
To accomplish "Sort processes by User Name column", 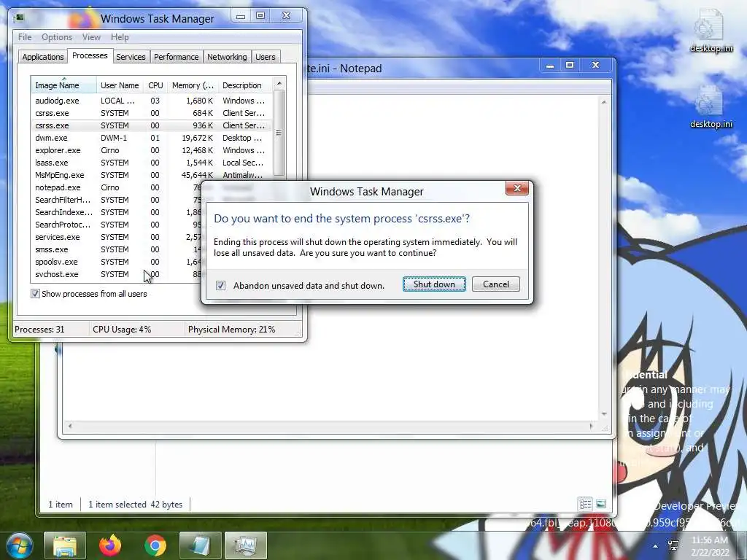I will (120, 85).
